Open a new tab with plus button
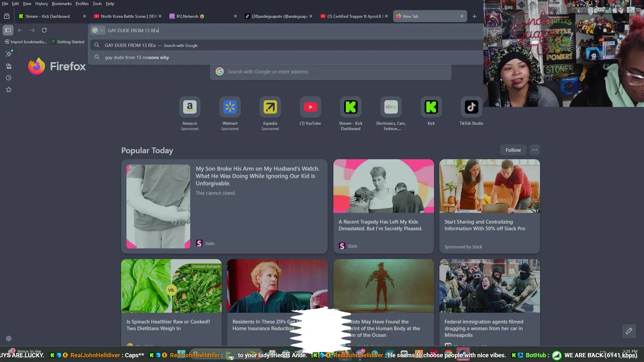The image size is (644, 362). click(x=474, y=16)
